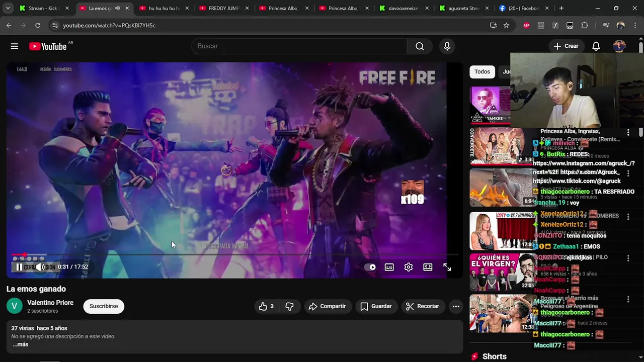Open Valentino Priore channel name link
The height and width of the screenshot is (362, 644).
[x=50, y=303]
